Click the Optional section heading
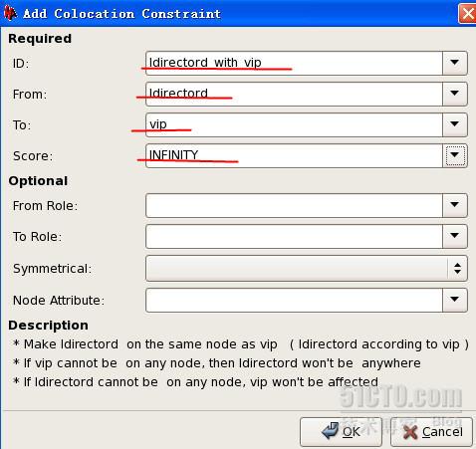This screenshot has height=449, width=476. coord(38,181)
